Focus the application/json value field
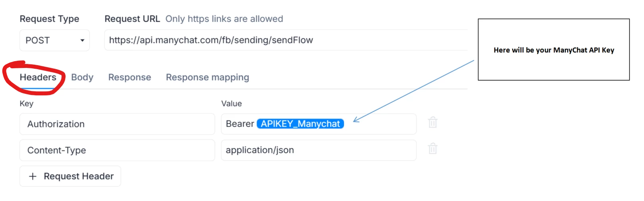 [x=319, y=150]
